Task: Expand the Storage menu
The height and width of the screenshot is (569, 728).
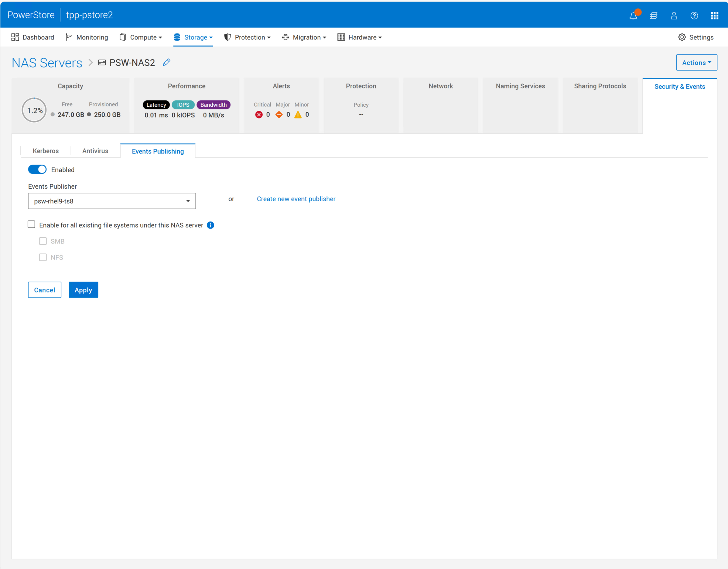Action: click(x=193, y=37)
